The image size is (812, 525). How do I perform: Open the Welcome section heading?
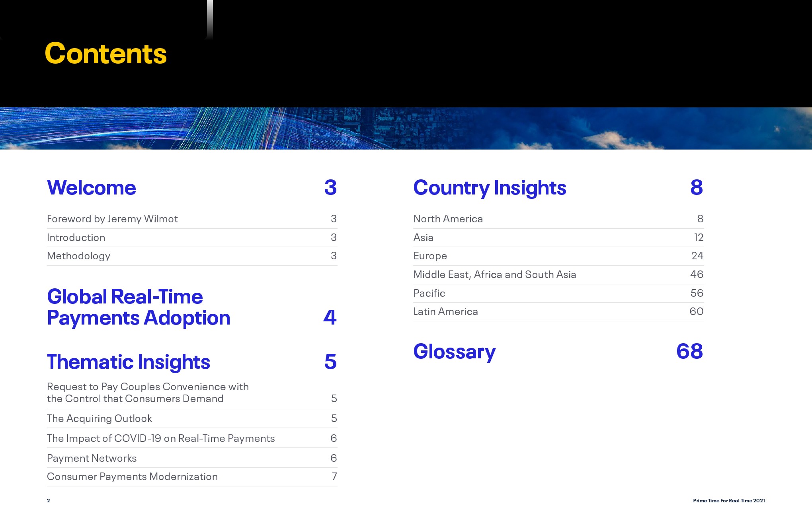tap(92, 188)
